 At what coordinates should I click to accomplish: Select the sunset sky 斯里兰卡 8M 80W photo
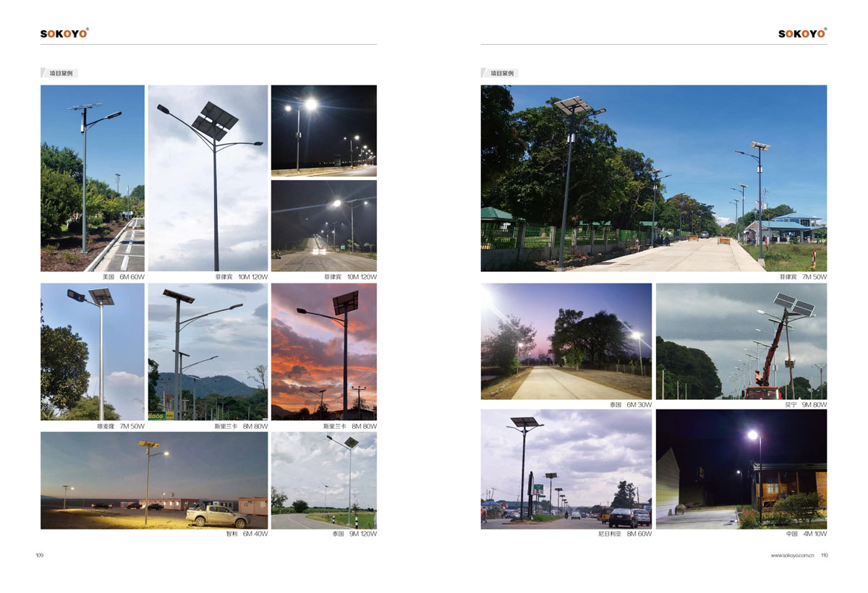point(323,351)
